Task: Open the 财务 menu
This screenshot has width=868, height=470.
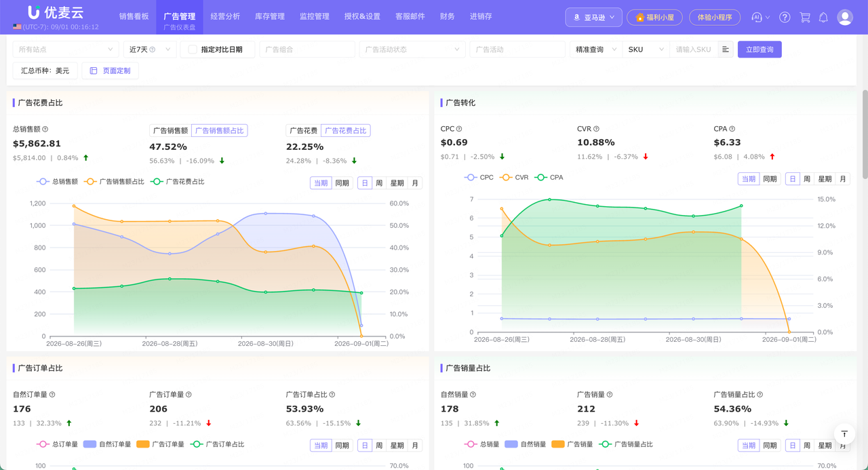Action: click(x=448, y=16)
